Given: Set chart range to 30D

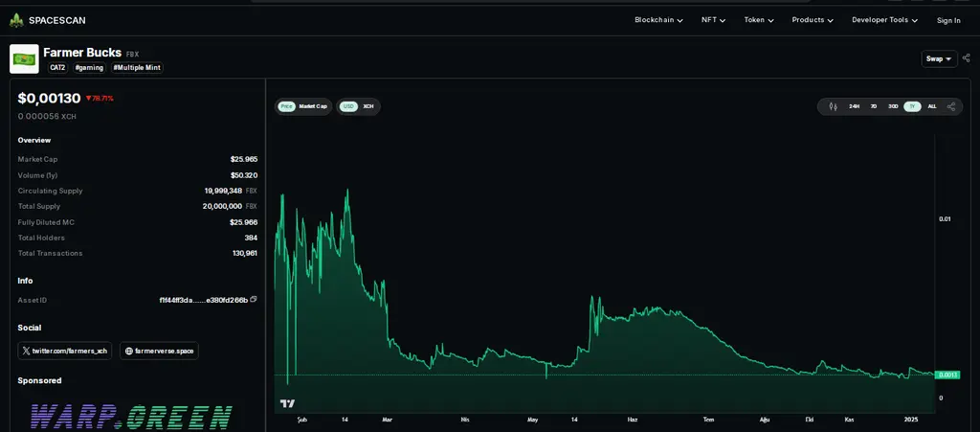Looking at the screenshot, I should (x=893, y=106).
